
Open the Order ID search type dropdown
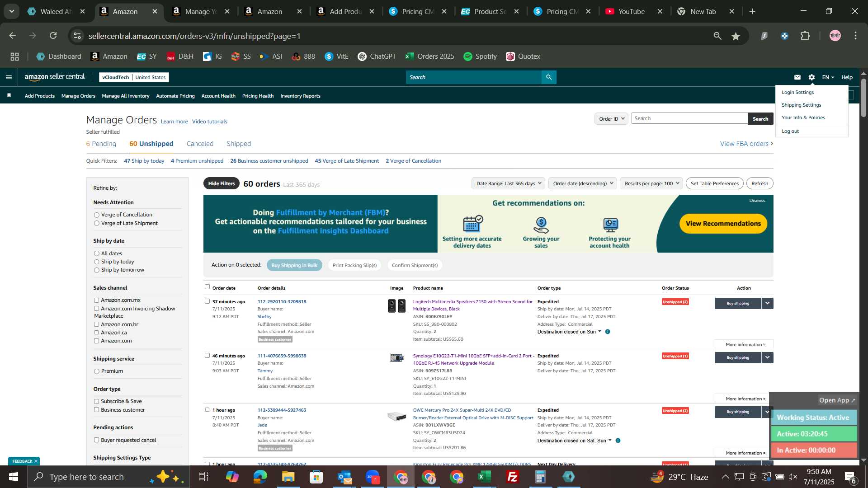pyautogui.click(x=611, y=119)
